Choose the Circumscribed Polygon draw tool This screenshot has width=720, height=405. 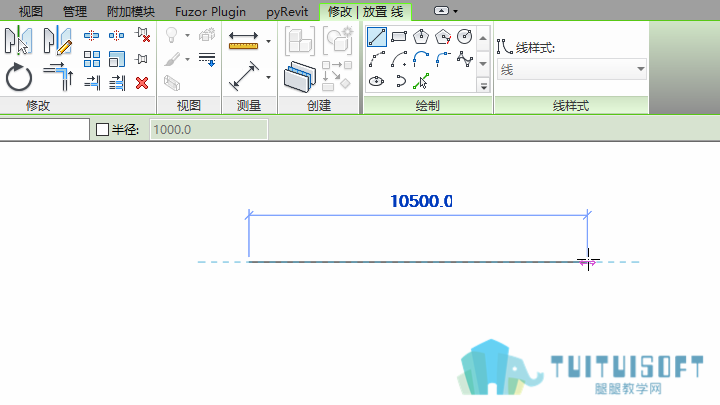click(443, 36)
